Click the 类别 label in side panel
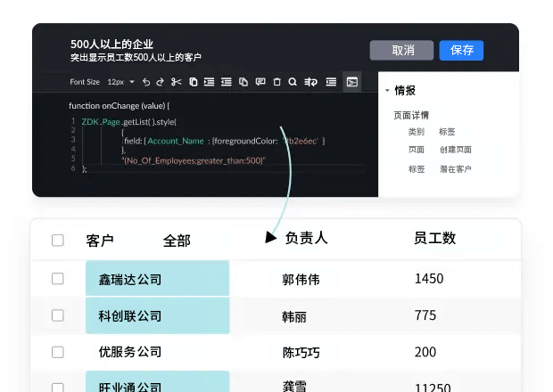 tap(417, 132)
